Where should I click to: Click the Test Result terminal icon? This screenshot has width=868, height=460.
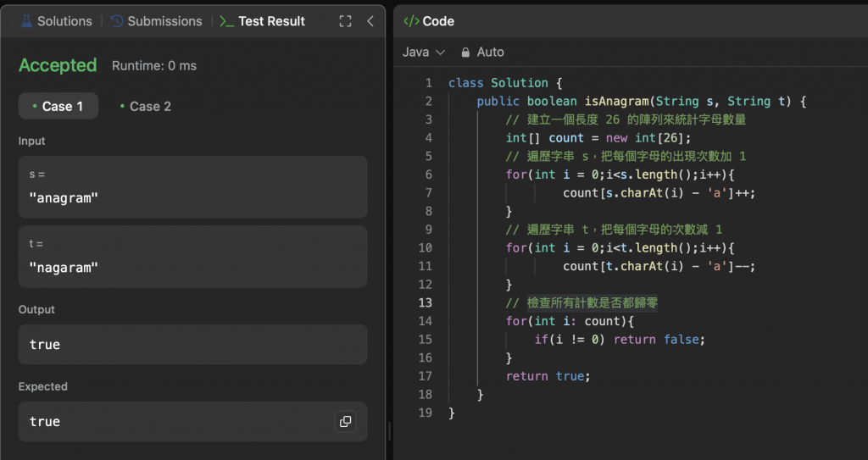click(x=226, y=21)
